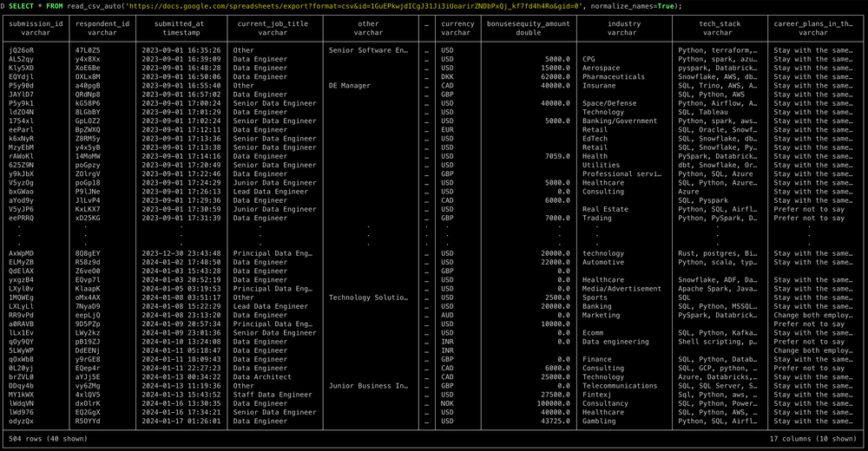
Task: Click the 'Rust, postgres, Bi…' tech stack cell
Action: (718, 253)
